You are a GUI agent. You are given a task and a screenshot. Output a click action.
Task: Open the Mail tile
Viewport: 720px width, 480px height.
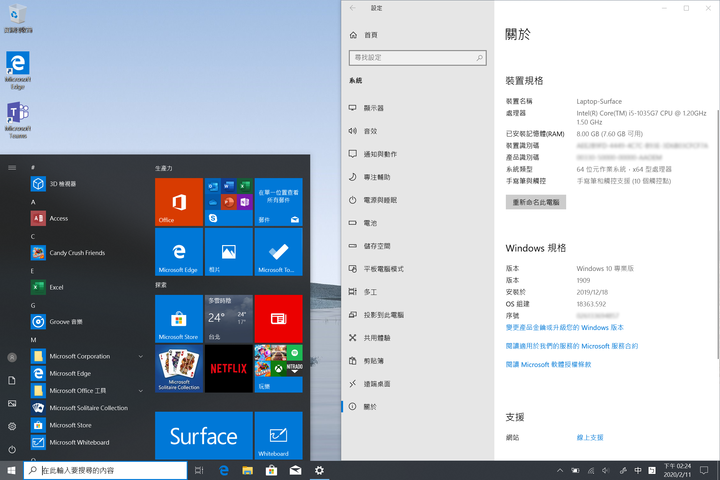point(278,202)
